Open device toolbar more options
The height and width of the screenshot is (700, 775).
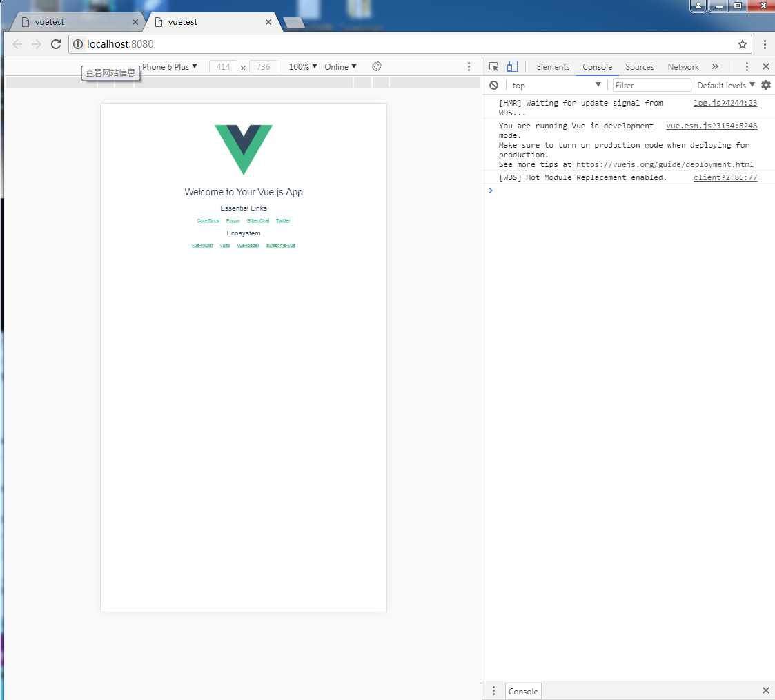tap(469, 66)
